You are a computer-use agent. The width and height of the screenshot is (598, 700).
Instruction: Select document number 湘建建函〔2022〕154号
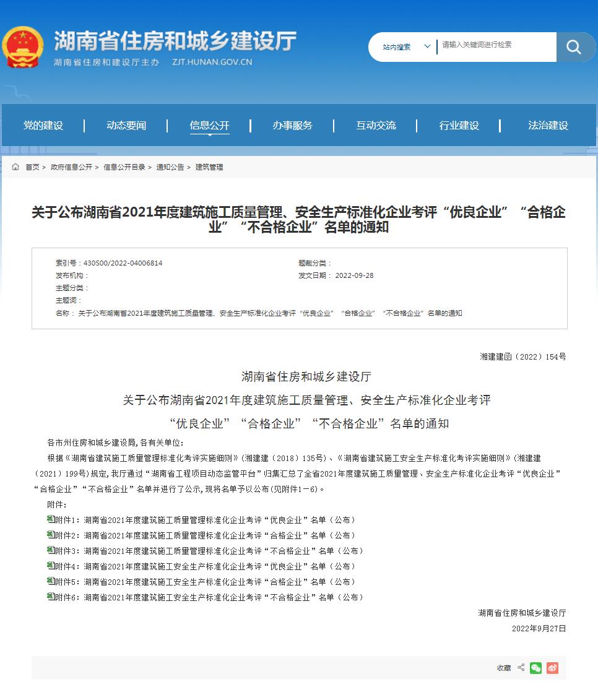point(523,356)
